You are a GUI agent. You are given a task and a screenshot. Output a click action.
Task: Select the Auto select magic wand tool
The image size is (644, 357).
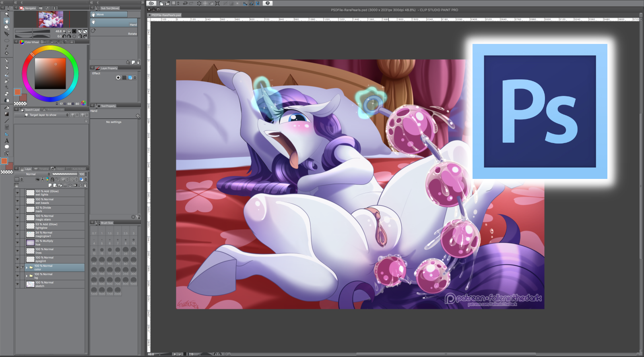[6, 53]
